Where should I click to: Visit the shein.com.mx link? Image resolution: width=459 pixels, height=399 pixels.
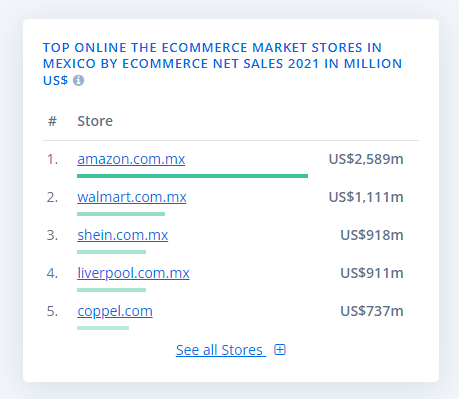[123, 235]
